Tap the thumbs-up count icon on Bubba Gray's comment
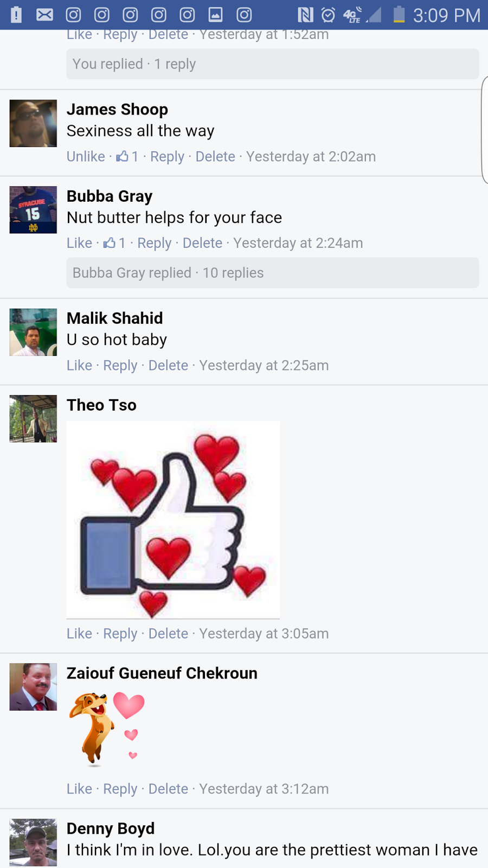 110,243
